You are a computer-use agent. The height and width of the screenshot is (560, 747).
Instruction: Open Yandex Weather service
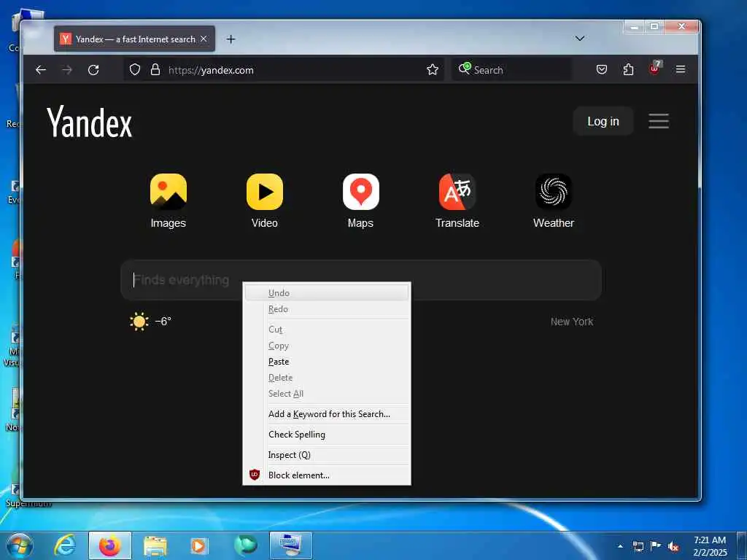tap(554, 201)
